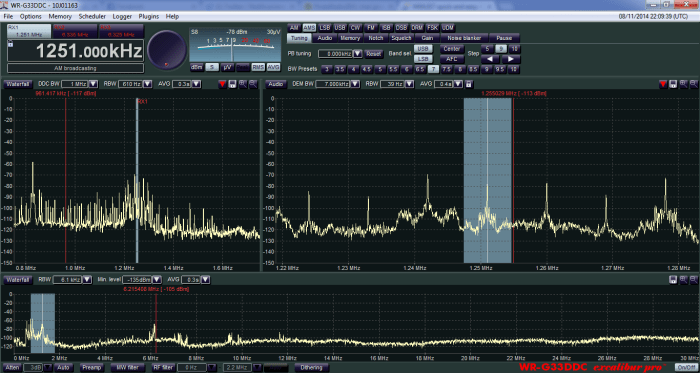Open the Scheduler menu
Viewport: 700px width, 373px height.
92,17
